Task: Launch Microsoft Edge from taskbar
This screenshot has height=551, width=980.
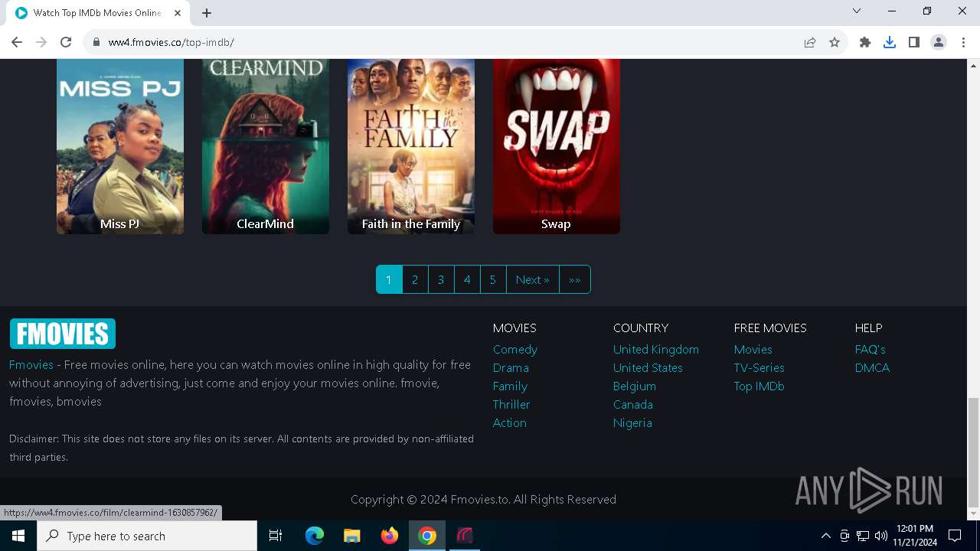Action: [315, 536]
